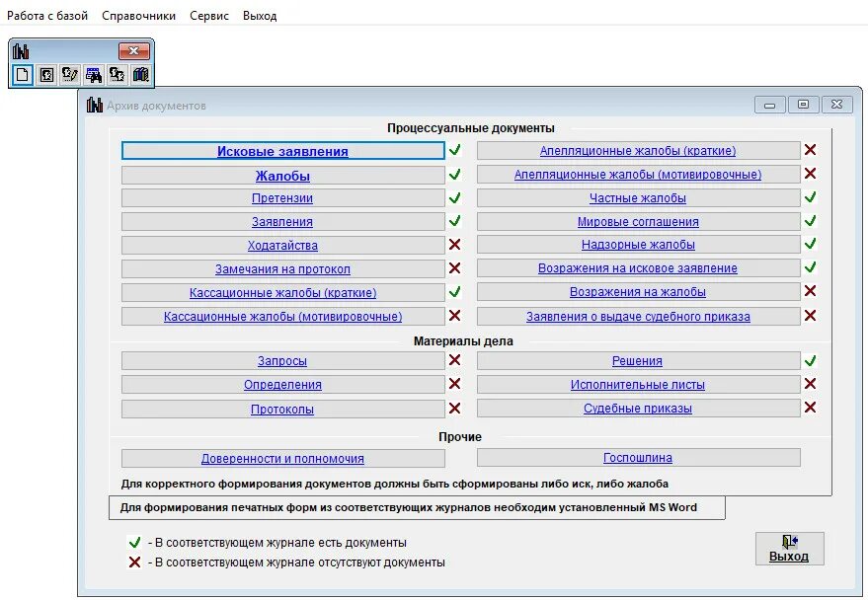Viewport: 868px width, 600px height.
Task: Open Апелляционные жалобы (краткие)
Action: pyautogui.click(x=638, y=150)
